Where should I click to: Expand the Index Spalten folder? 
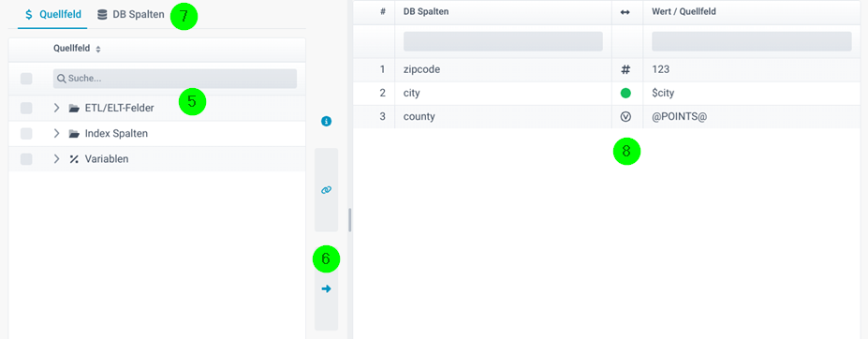[56, 134]
